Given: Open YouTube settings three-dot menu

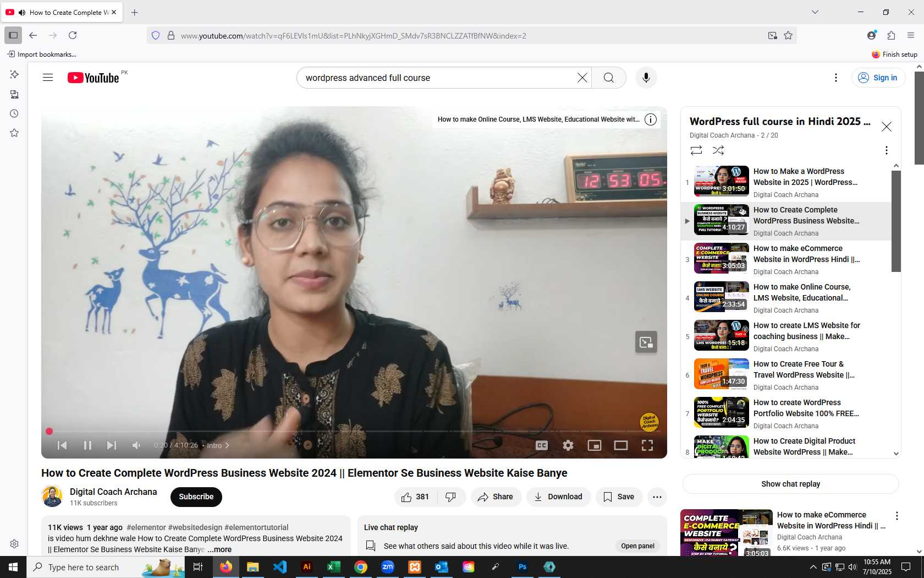Looking at the screenshot, I should (x=835, y=78).
